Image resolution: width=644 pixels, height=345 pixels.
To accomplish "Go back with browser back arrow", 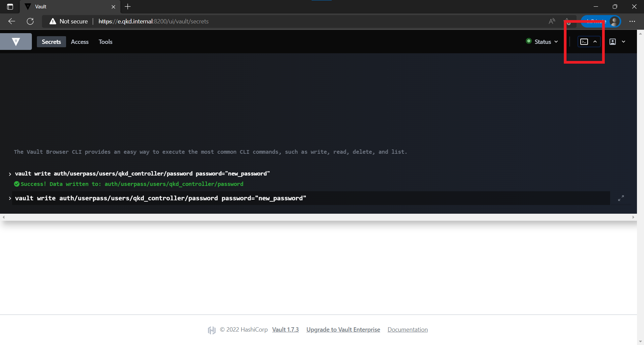I will tap(12, 21).
